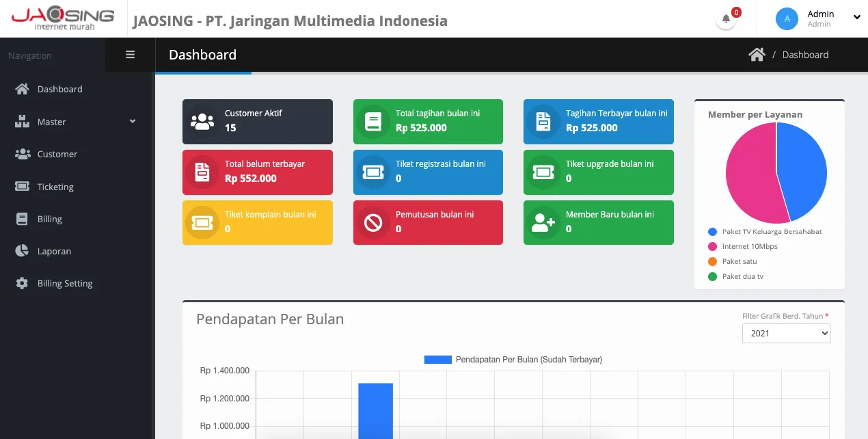Open the Total belum terbayar card

coord(258,172)
